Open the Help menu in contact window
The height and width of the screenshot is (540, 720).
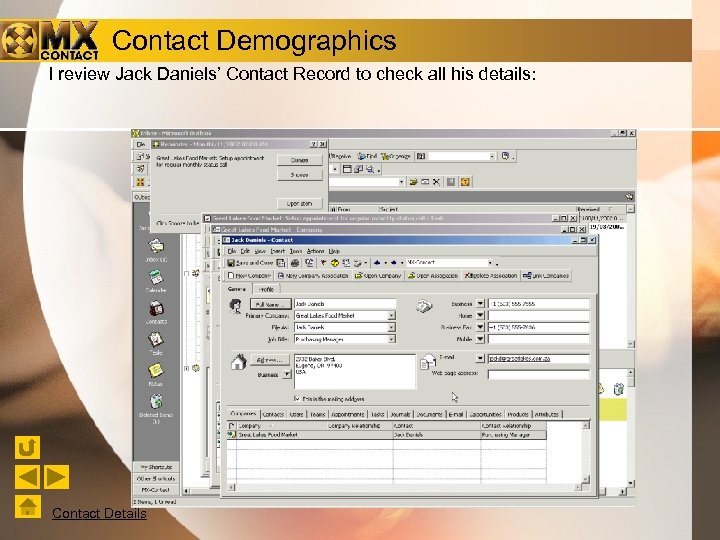(334, 251)
